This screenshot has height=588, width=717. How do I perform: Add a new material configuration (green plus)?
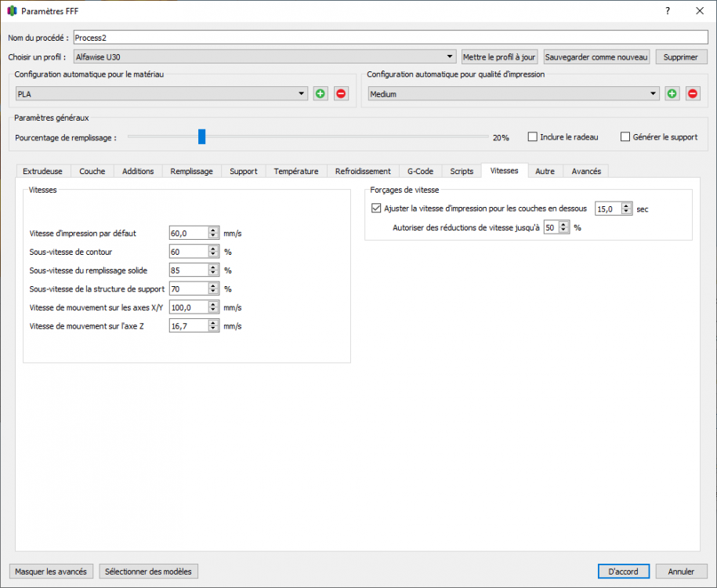click(x=320, y=94)
